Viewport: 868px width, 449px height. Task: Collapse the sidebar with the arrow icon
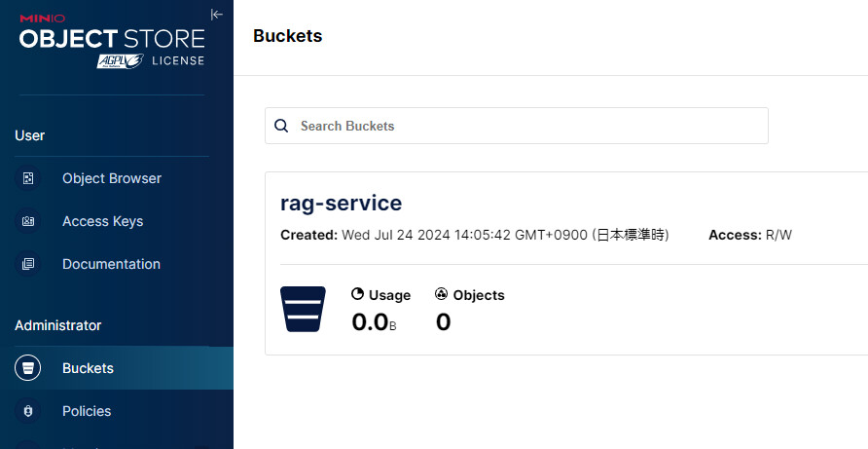(217, 15)
